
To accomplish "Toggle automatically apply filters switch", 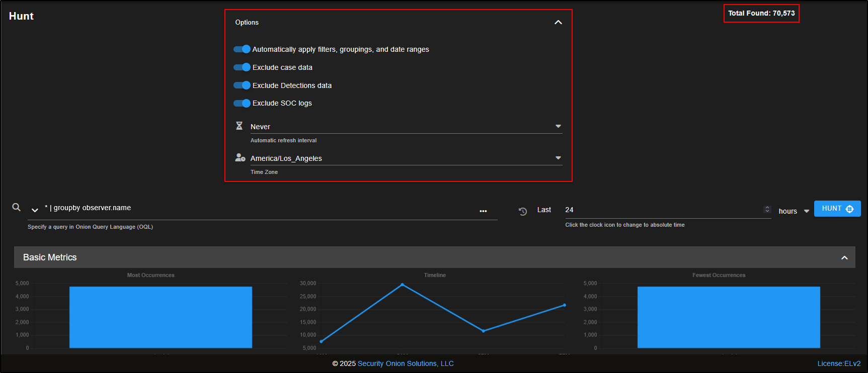I will (x=242, y=49).
